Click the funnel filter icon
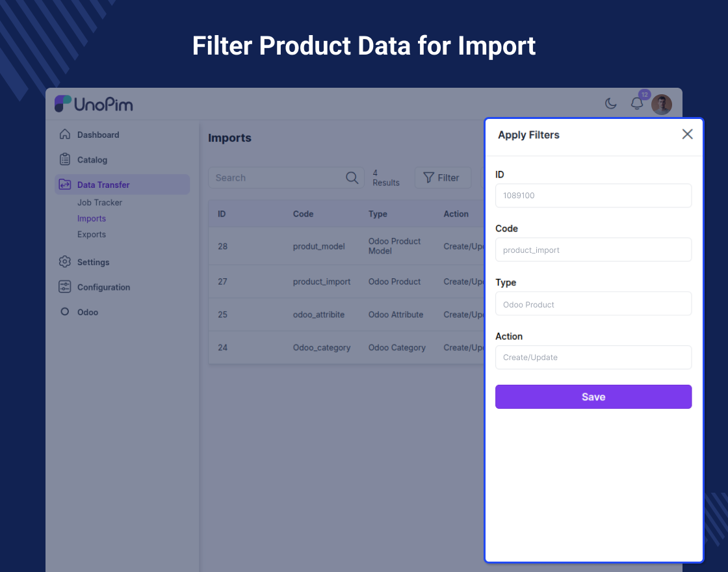 (428, 178)
